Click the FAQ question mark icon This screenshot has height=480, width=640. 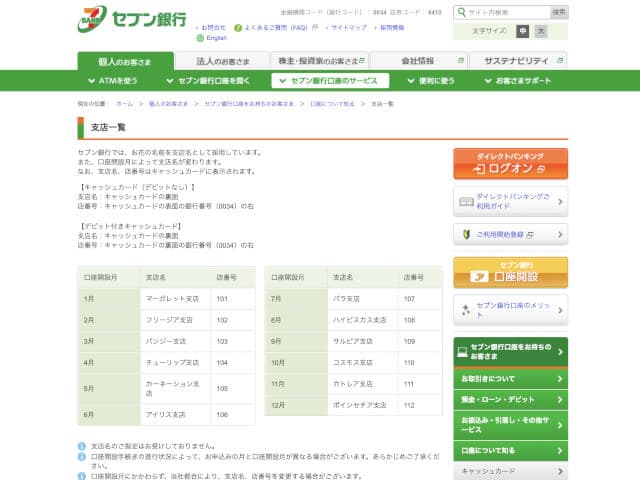click(x=238, y=28)
